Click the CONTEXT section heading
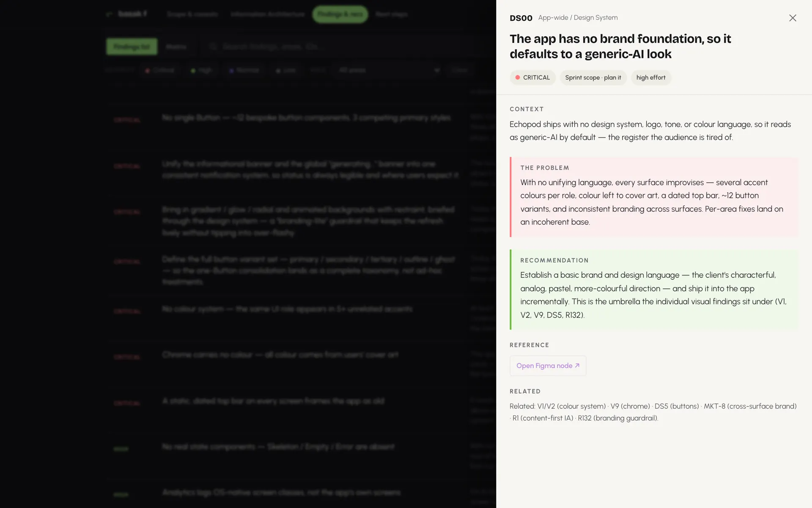The image size is (812, 508). click(x=527, y=109)
